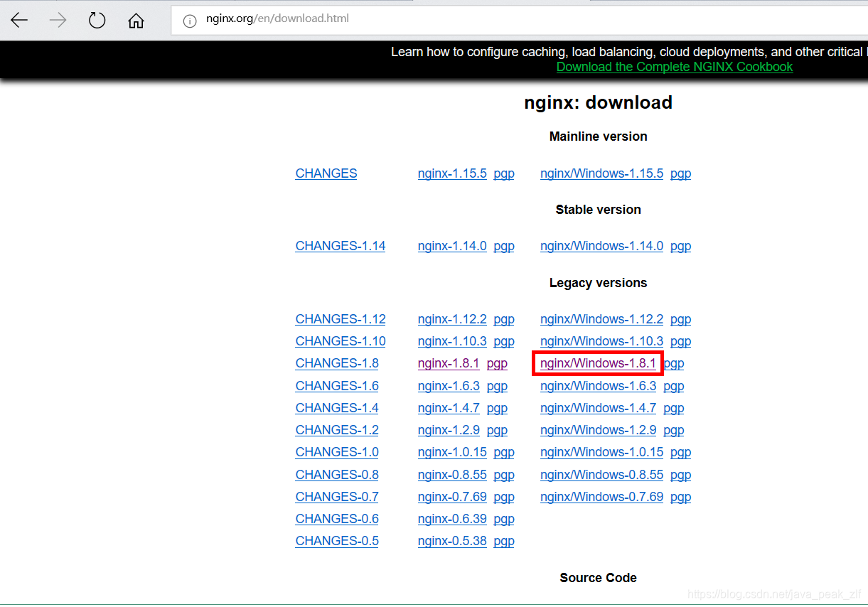Image resolution: width=868 pixels, height=607 pixels.
Task: Open pgp link next to nginx-1.10.3
Action: coord(504,341)
